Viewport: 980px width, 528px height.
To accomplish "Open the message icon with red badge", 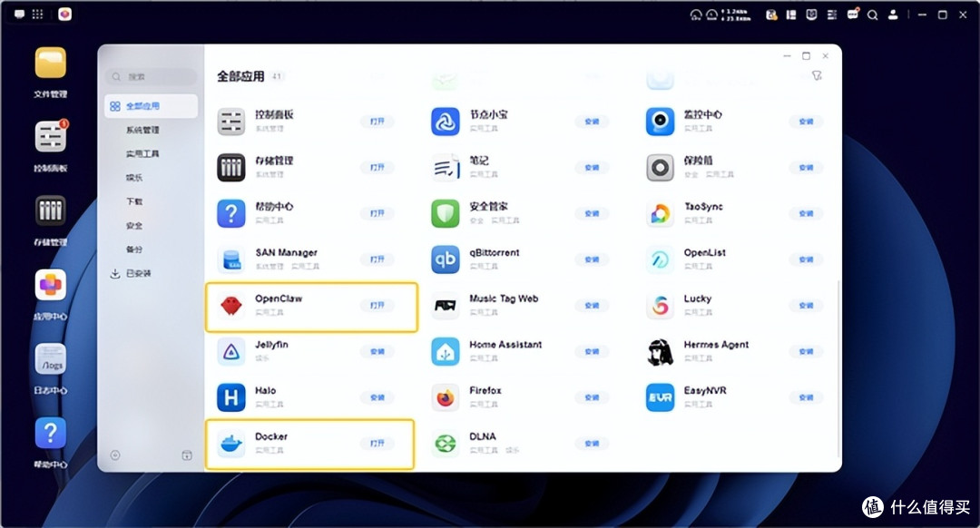I will click(852, 14).
